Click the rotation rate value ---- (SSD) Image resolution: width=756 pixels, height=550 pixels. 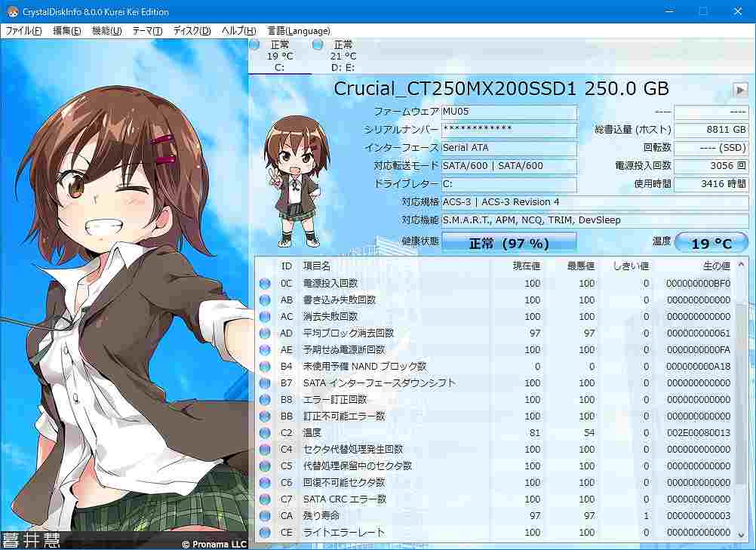click(x=711, y=148)
